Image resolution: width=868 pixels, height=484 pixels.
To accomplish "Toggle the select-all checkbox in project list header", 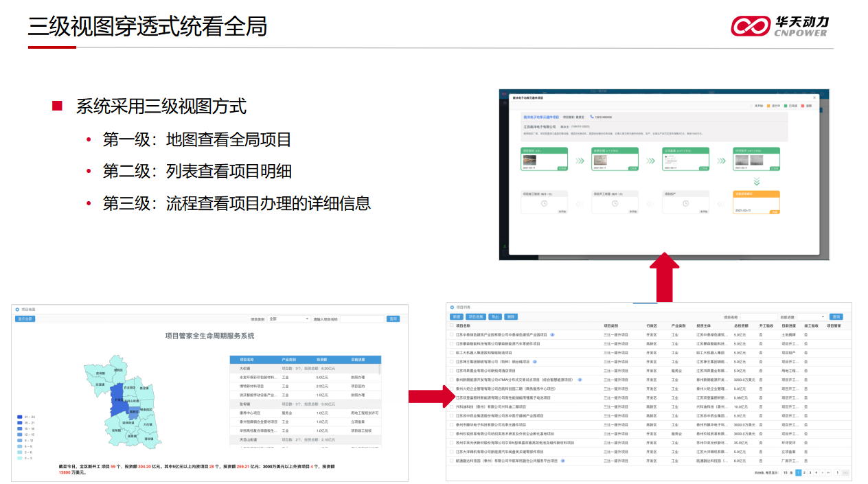I will click(x=451, y=326).
